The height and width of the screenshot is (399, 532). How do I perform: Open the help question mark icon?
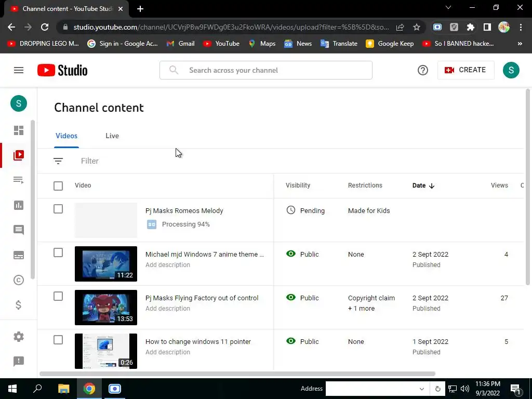pos(423,70)
